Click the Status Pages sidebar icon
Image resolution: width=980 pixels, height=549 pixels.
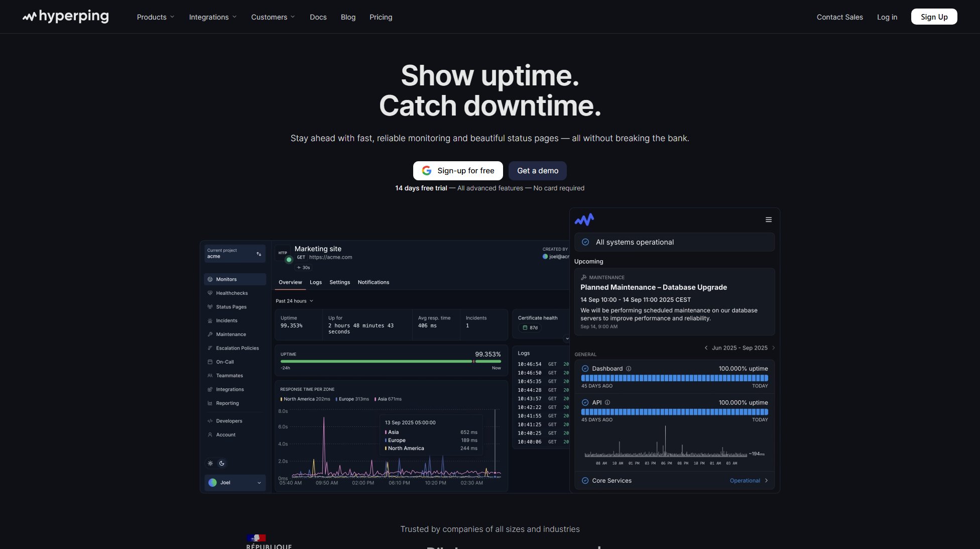click(210, 307)
